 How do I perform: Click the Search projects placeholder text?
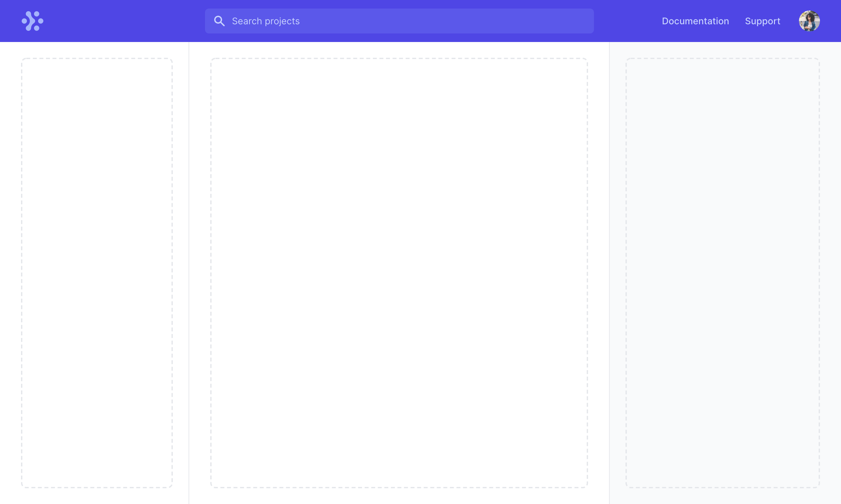[266, 21]
